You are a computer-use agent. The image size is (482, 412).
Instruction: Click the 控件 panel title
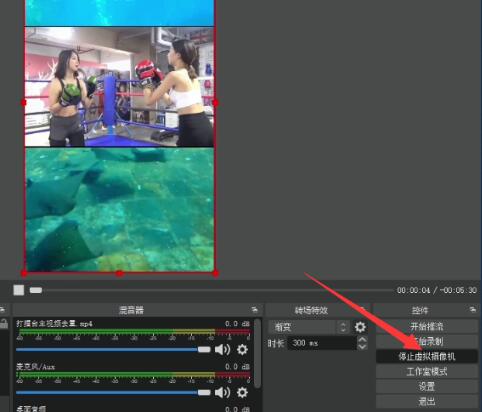pos(420,310)
